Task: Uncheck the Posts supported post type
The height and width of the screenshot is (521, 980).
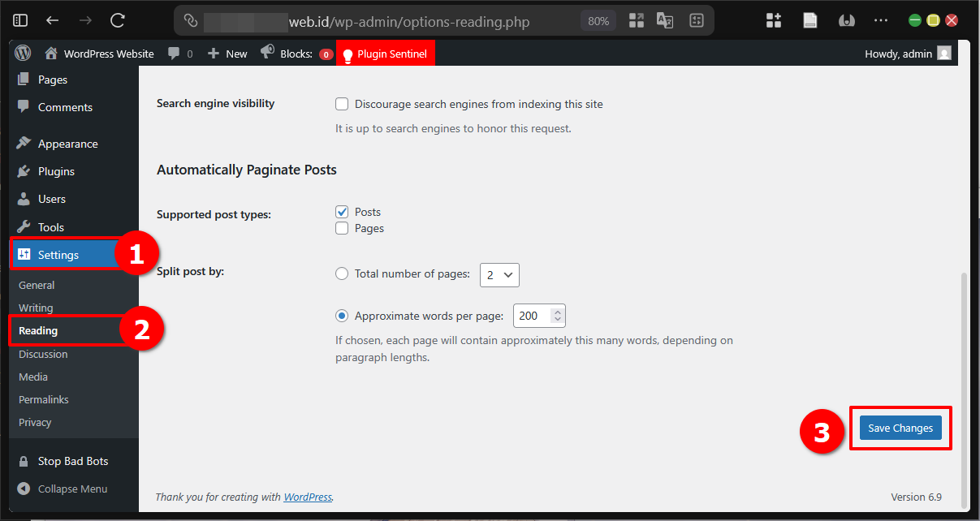Action: click(342, 211)
